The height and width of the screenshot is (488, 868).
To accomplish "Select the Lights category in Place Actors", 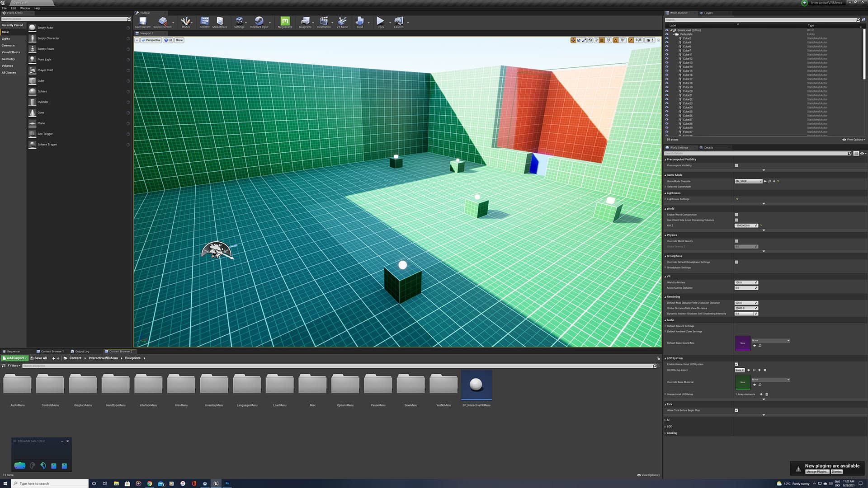I will click(x=6, y=39).
